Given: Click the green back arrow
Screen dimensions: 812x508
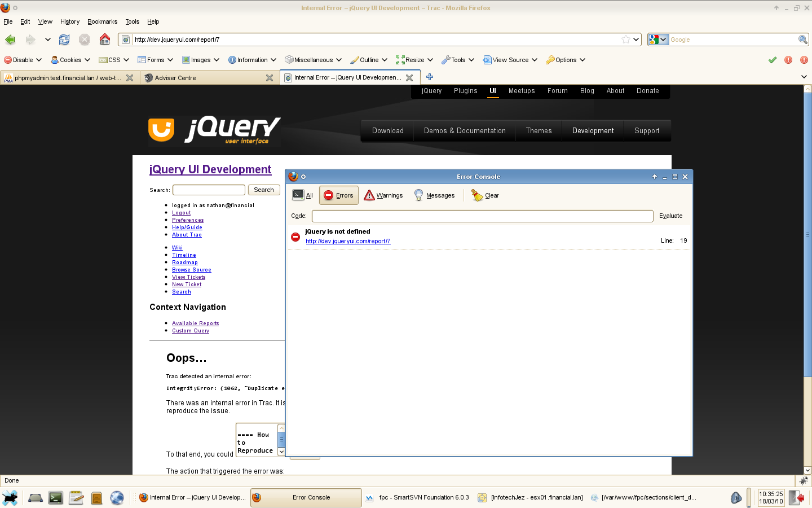Looking at the screenshot, I should pos(10,40).
